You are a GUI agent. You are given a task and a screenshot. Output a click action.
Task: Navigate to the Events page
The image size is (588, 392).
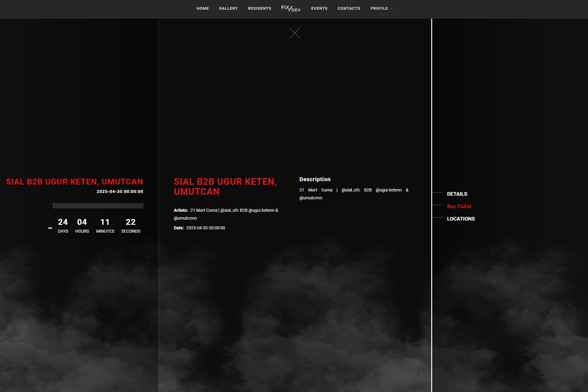pyautogui.click(x=319, y=8)
